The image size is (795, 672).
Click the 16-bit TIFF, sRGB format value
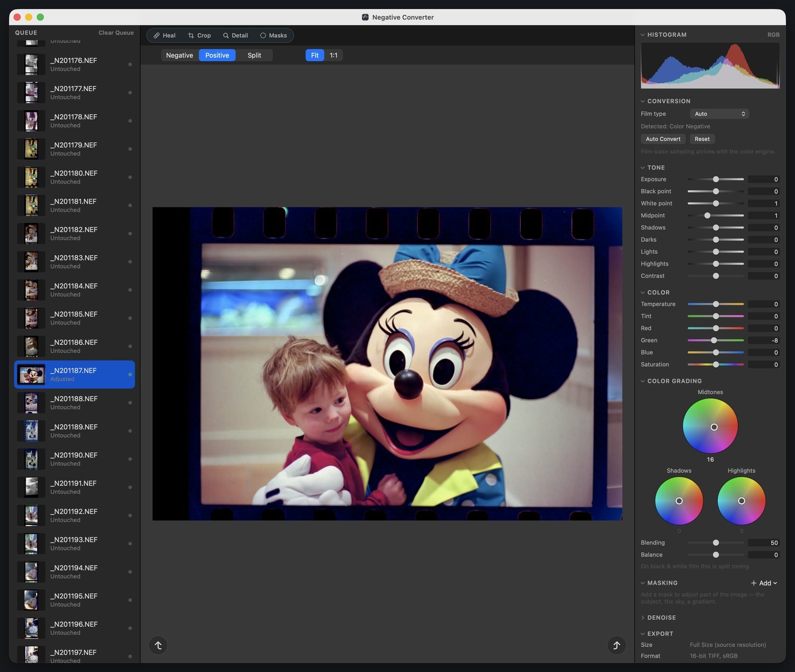[714, 656]
